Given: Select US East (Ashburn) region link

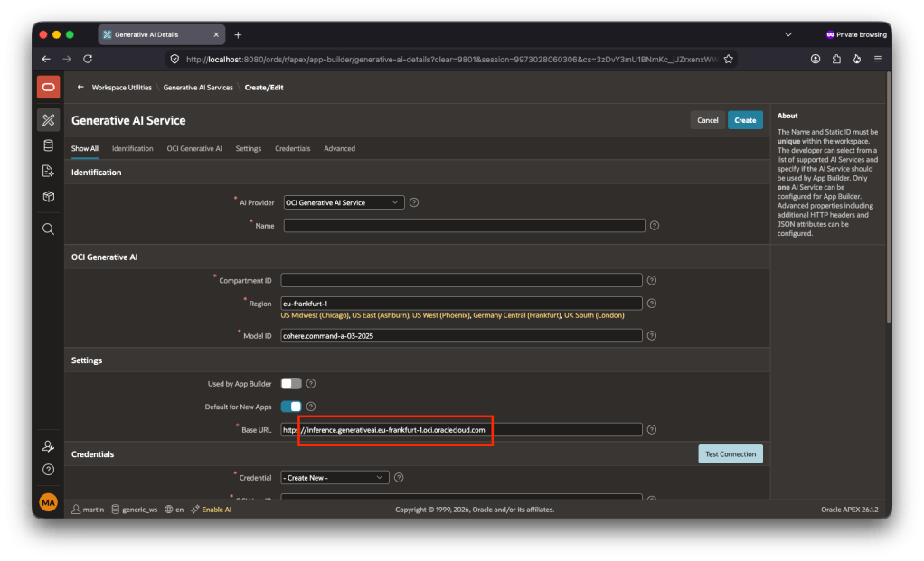Looking at the screenshot, I should click(x=381, y=315).
